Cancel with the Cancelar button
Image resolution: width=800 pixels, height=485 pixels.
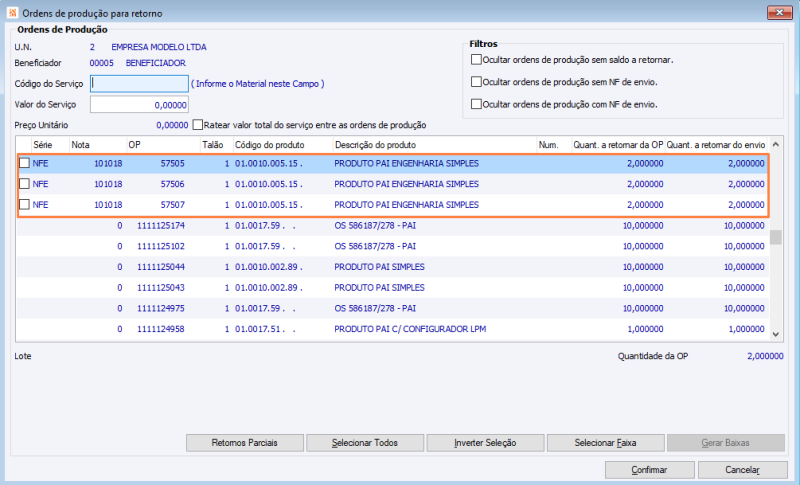743,470
